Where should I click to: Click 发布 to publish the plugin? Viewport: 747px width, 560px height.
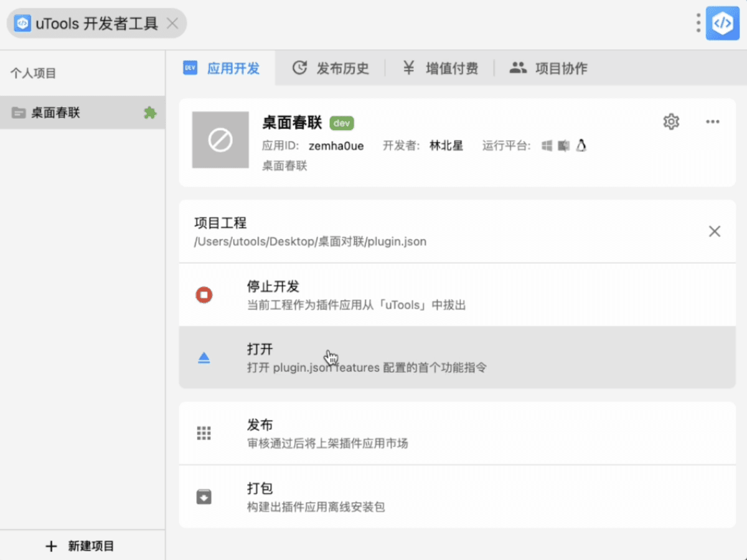(x=457, y=433)
